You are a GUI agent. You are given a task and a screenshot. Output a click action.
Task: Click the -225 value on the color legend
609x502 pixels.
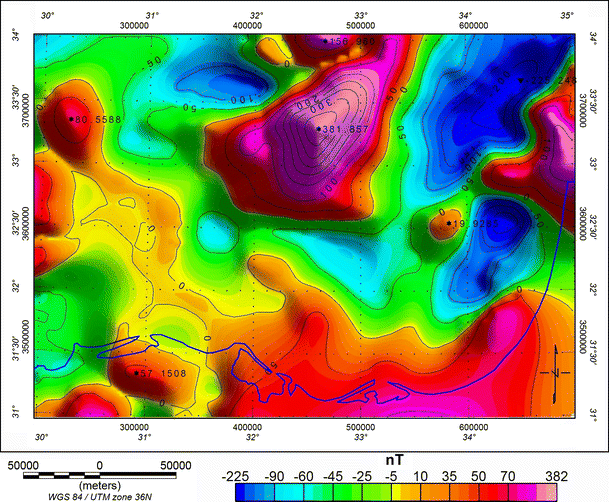pyautogui.click(x=235, y=476)
